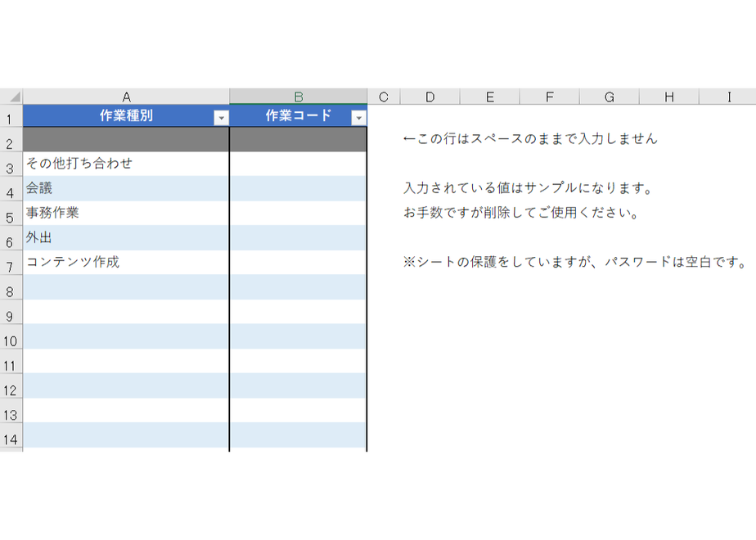Open the 作業コード filter dropdown
This screenshot has height=540, width=756.
[358, 118]
